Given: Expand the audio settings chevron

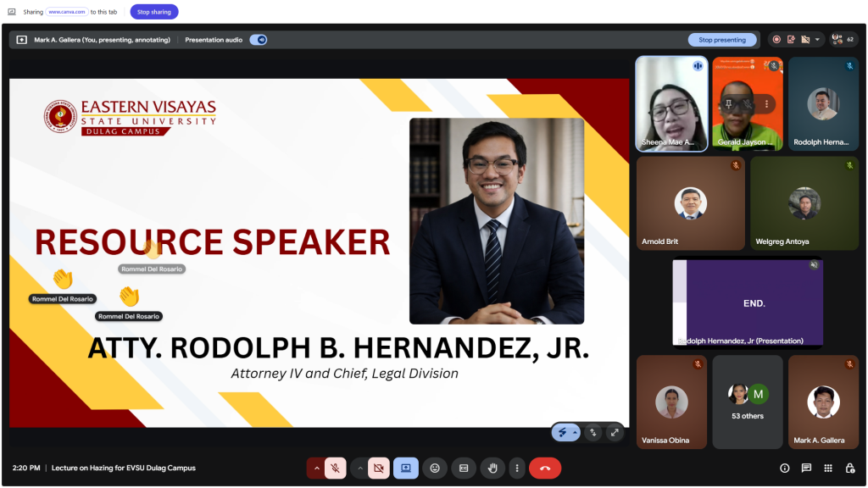Looking at the screenshot, I should click(x=317, y=468).
